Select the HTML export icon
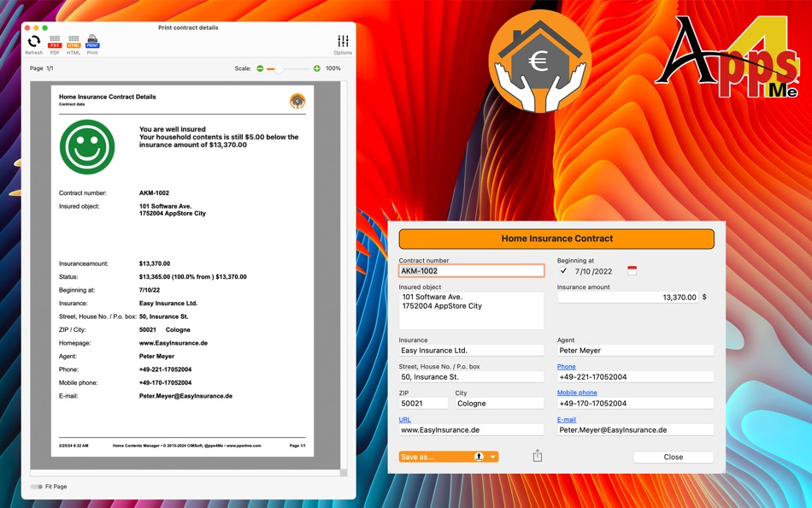812x508 pixels. [73, 40]
